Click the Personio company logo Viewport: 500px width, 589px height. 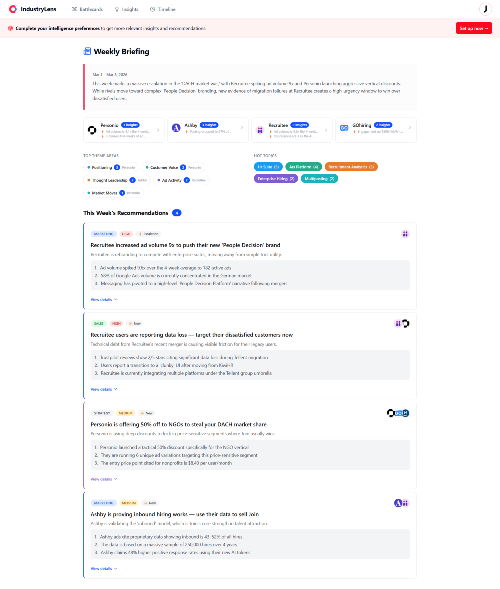pyautogui.click(x=92, y=130)
